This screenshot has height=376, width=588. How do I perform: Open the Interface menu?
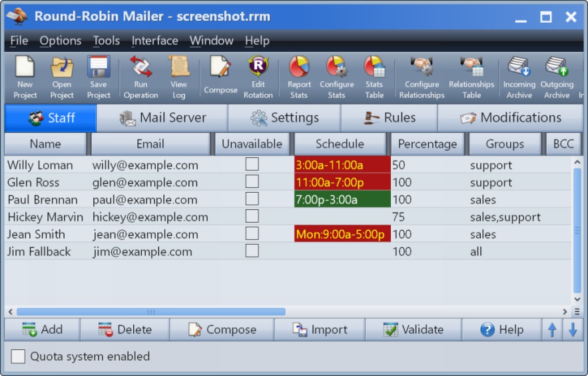click(154, 41)
